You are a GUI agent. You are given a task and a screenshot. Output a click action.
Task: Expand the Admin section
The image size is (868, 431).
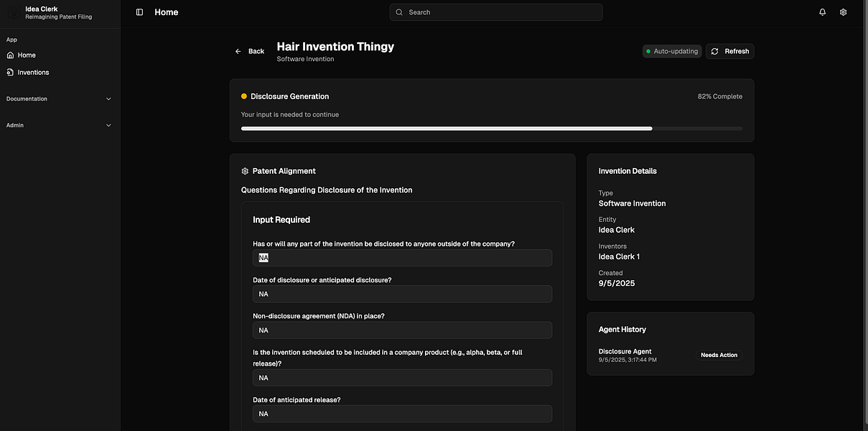(109, 126)
